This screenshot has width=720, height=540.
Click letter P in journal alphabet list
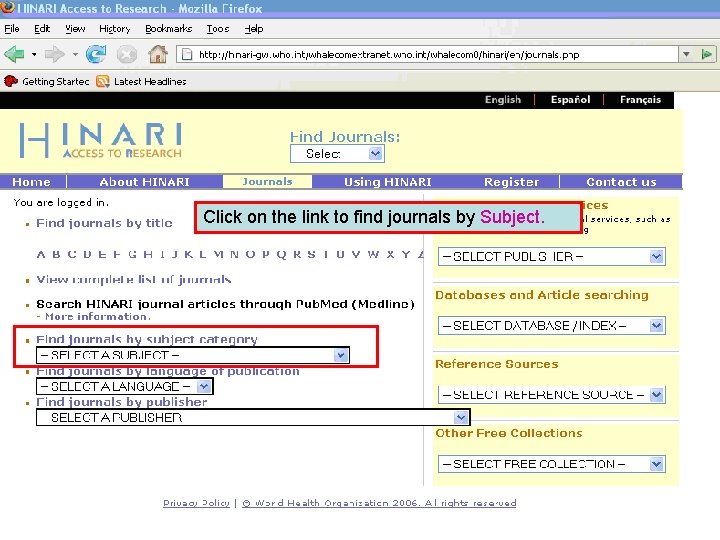point(265,254)
